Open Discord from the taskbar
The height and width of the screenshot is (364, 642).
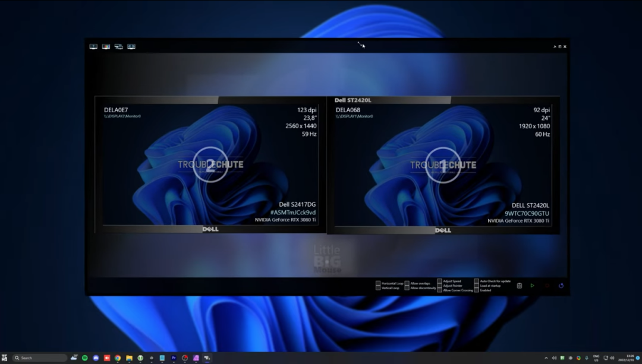[96, 358]
